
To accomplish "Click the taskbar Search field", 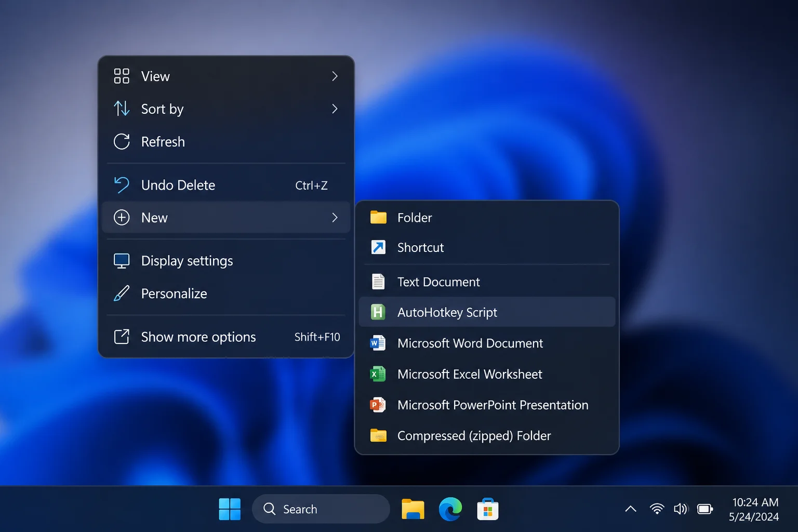I will (321, 509).
